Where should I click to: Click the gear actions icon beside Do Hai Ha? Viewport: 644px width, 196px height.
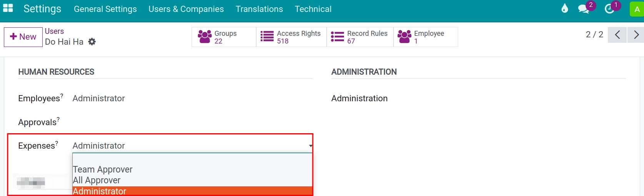click(x=92, y=42)
